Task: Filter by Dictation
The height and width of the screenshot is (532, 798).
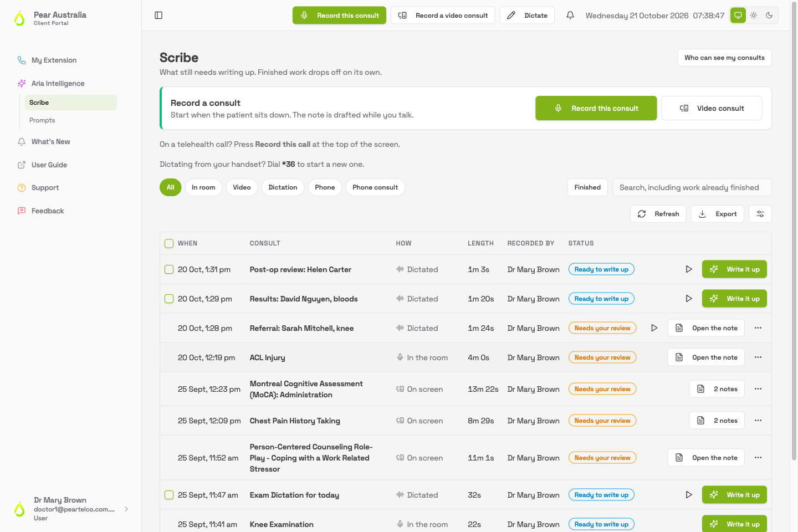Action: (x=283, y=187)
